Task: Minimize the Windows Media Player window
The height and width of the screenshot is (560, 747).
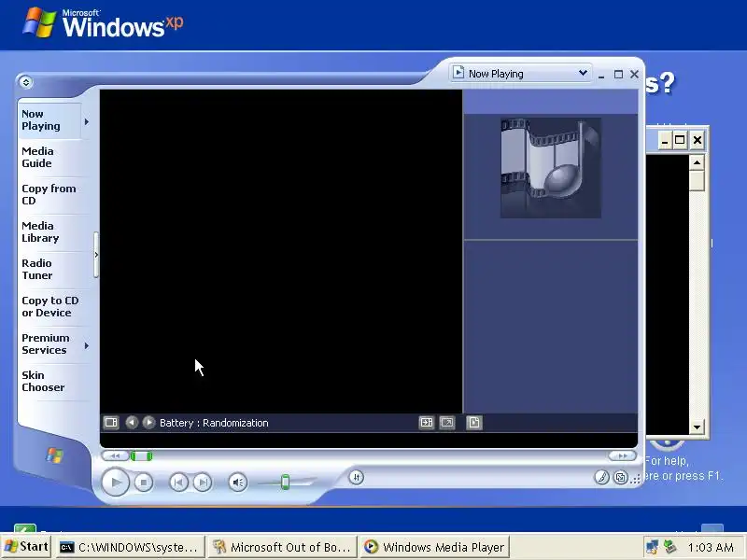Action: click(601, 75)
